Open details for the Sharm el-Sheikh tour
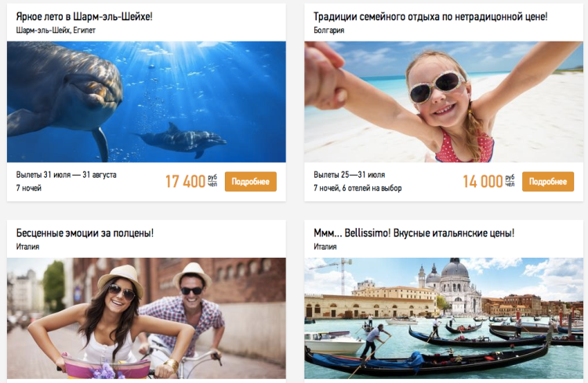The height and width of the screenshot is (383, 588). pos(251,182)
